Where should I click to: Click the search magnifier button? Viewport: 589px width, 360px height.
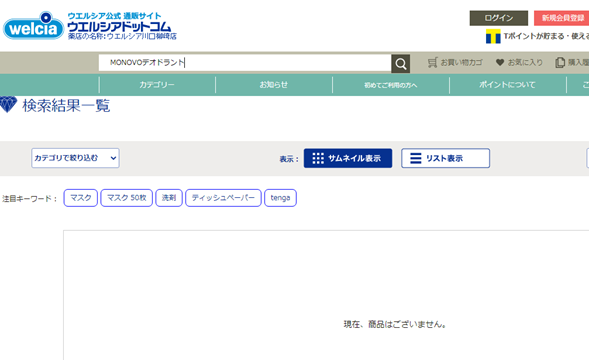(x=400, y=64)
